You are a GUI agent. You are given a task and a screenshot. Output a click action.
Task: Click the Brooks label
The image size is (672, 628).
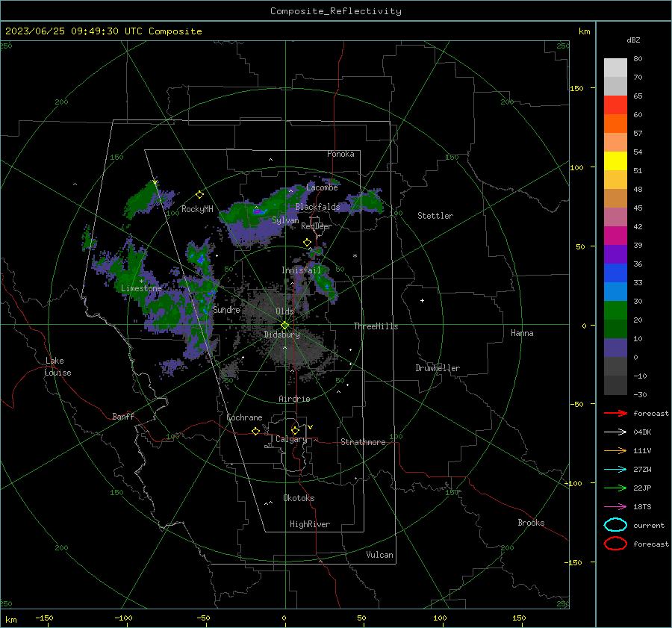(531, 523)
